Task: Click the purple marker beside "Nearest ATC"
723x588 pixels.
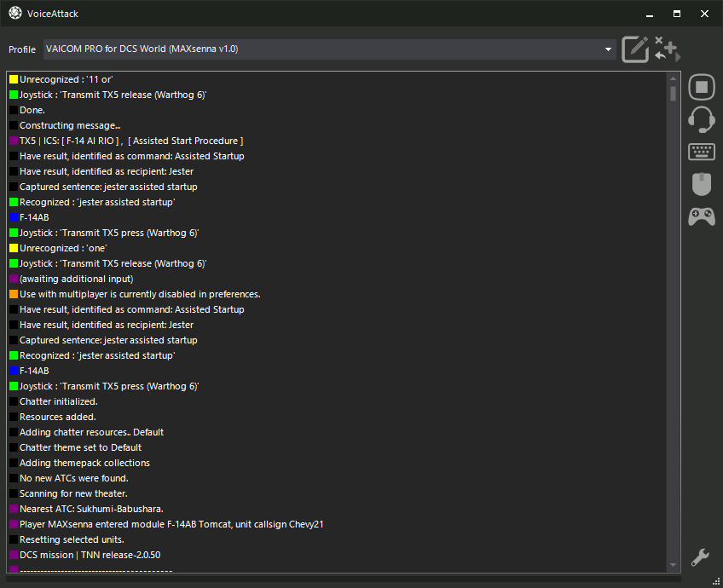Action: 14,509
